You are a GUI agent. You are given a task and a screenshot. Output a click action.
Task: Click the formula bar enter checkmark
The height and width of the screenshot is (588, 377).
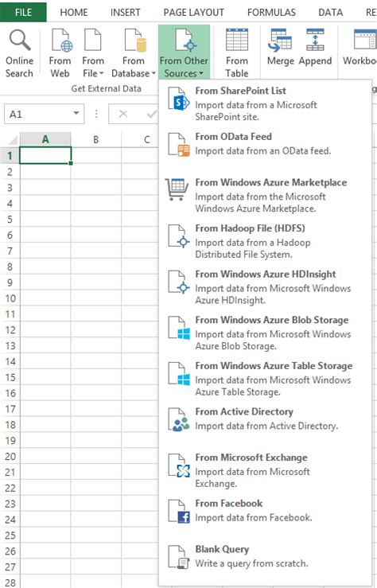(151, 114)
